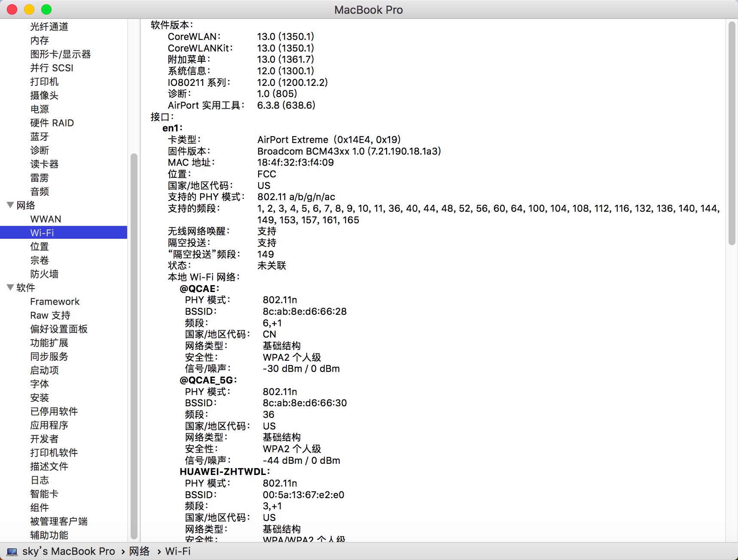Click the MacBook icon in path bar
The width and height of the screenshot is (738, 560).
coord(12,551)
